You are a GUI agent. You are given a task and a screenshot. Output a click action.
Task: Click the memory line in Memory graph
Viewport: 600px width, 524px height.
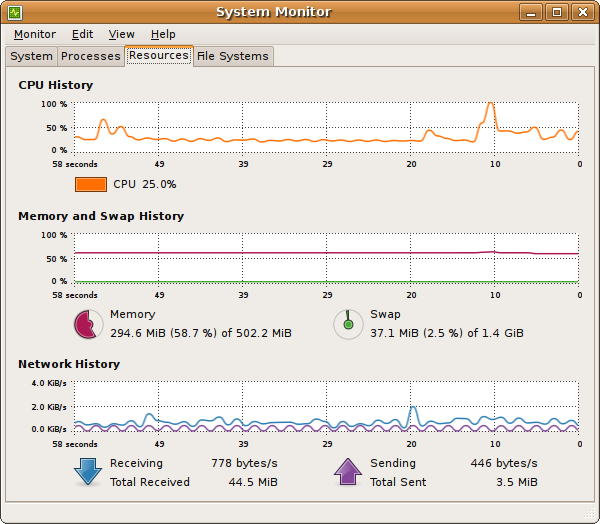(326, 253)
